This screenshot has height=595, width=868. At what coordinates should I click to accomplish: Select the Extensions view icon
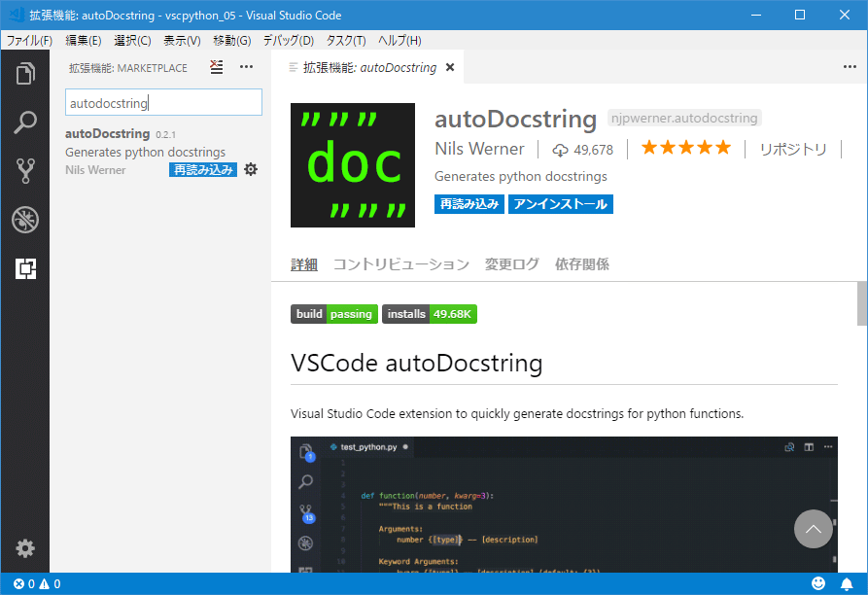pos(25,269)
